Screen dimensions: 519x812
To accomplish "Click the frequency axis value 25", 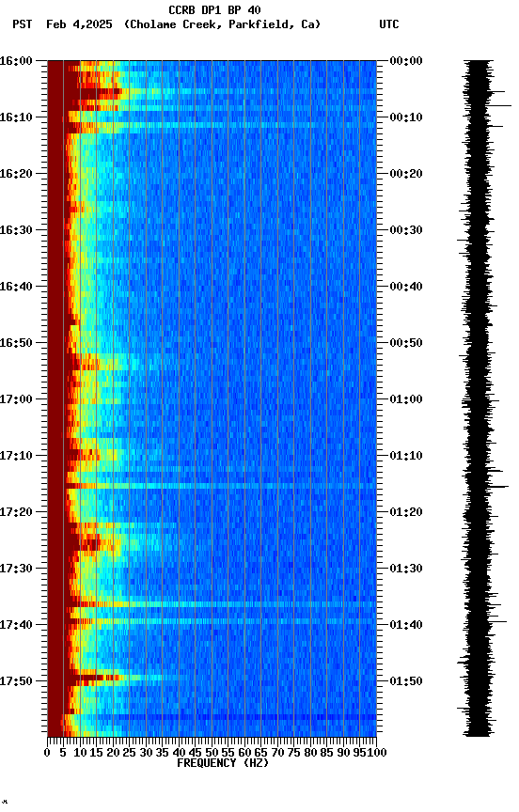I will (x=129, y=753).
